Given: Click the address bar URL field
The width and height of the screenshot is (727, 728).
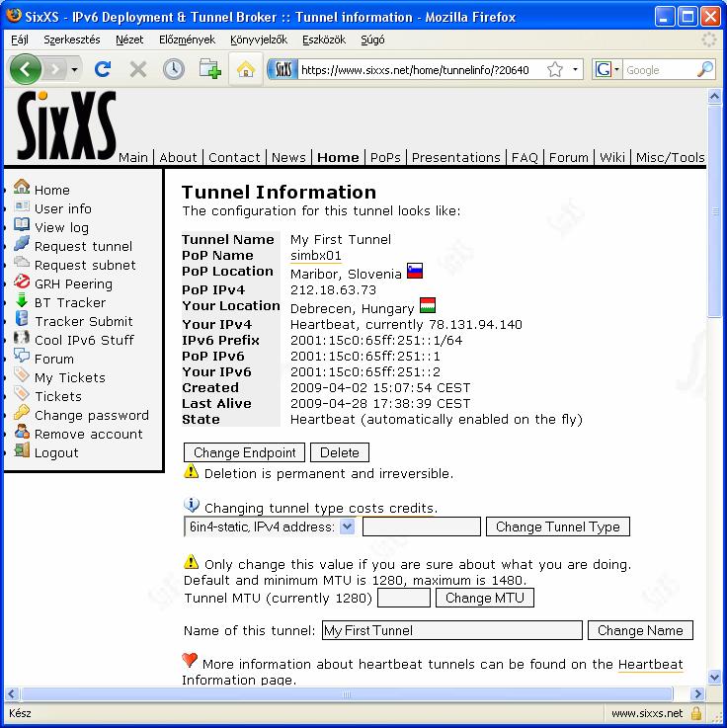Looking at the screenshot, I should coord(421,70).
